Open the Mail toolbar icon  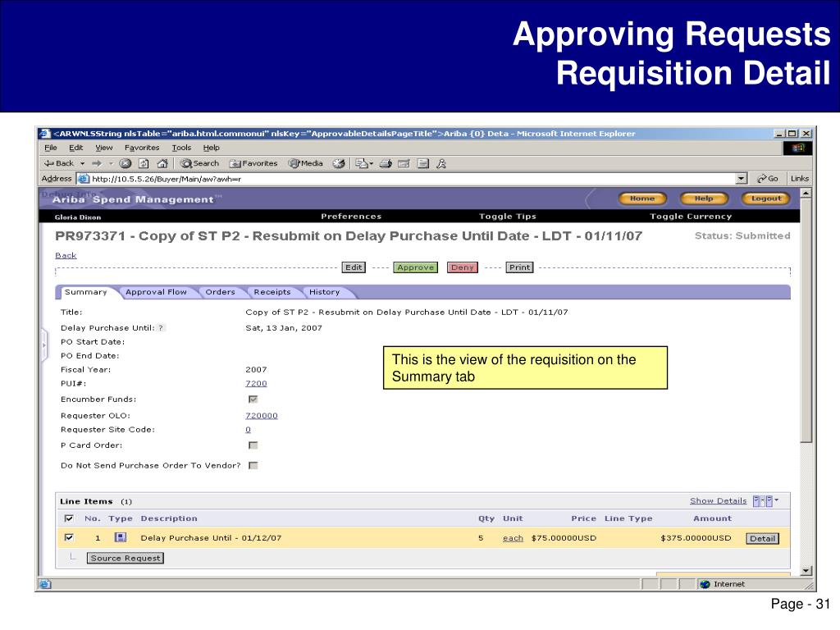click(362, 163)
